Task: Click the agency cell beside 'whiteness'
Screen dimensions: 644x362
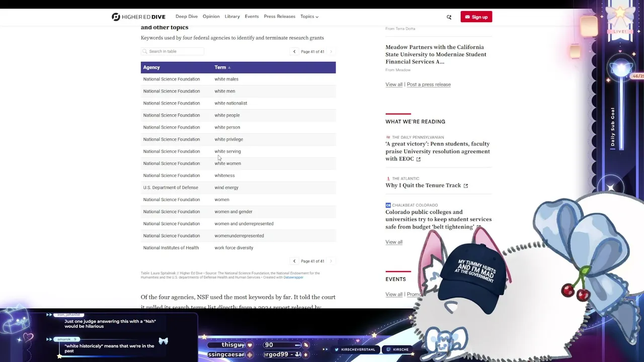Action: (x=172, y=175)
